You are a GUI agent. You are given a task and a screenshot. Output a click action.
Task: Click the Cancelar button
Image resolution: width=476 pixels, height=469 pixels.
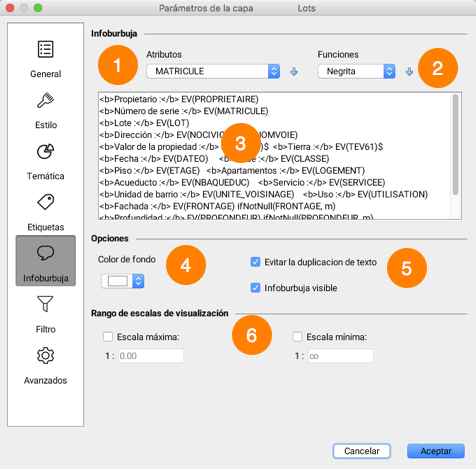(x=362, y=451)
